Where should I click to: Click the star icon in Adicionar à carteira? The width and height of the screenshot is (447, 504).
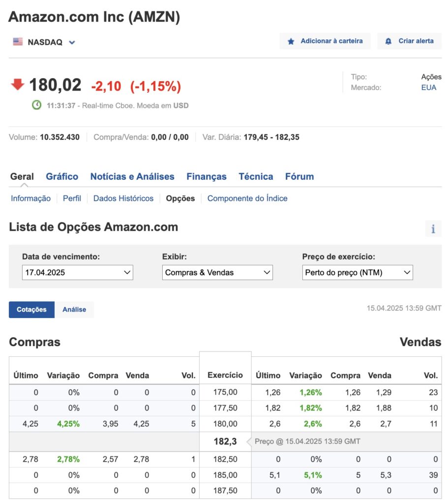click(x=291, y=41)
